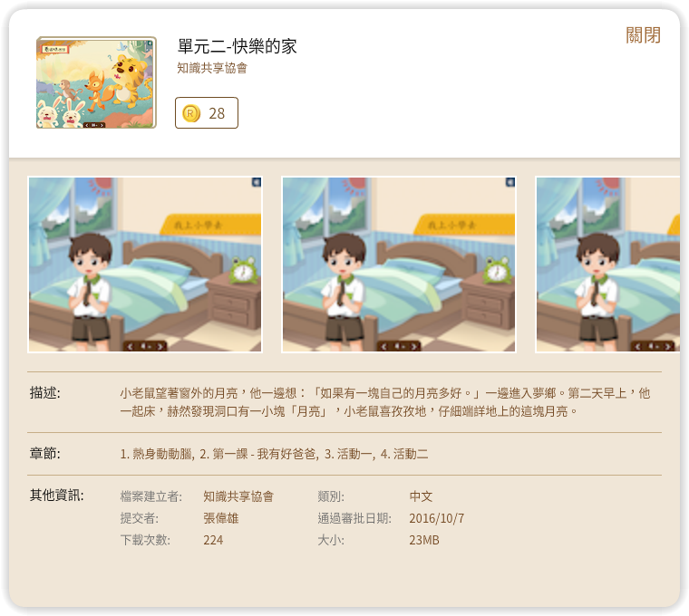Click previous-page arrow in second preview image
Viewport: 689px width, 616px height.
(x=384, y=346)
